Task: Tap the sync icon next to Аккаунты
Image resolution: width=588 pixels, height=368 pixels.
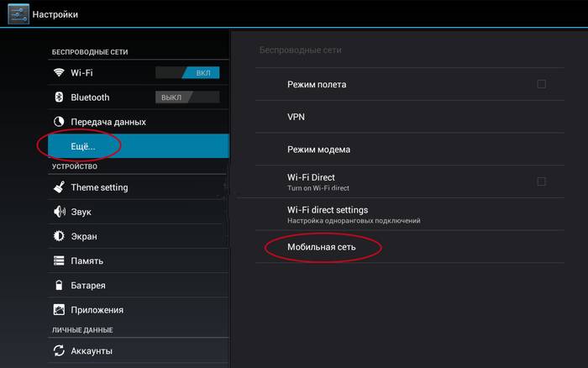Action: tap(59, 350)
